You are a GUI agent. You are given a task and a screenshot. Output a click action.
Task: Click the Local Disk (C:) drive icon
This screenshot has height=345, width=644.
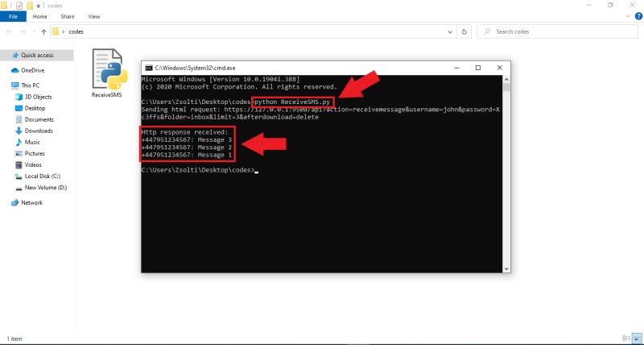19,177
